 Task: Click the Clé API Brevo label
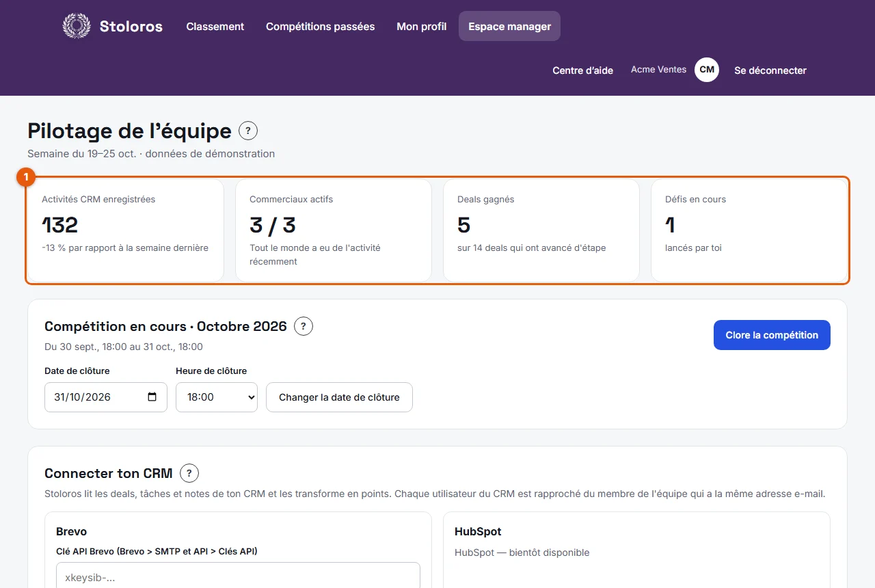coord(157,551)
